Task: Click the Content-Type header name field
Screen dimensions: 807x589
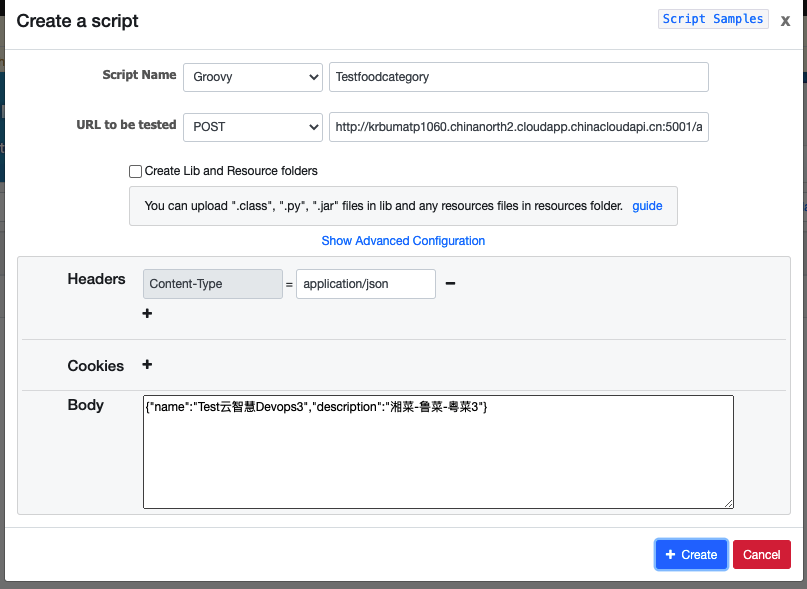Action: [213, 284]
